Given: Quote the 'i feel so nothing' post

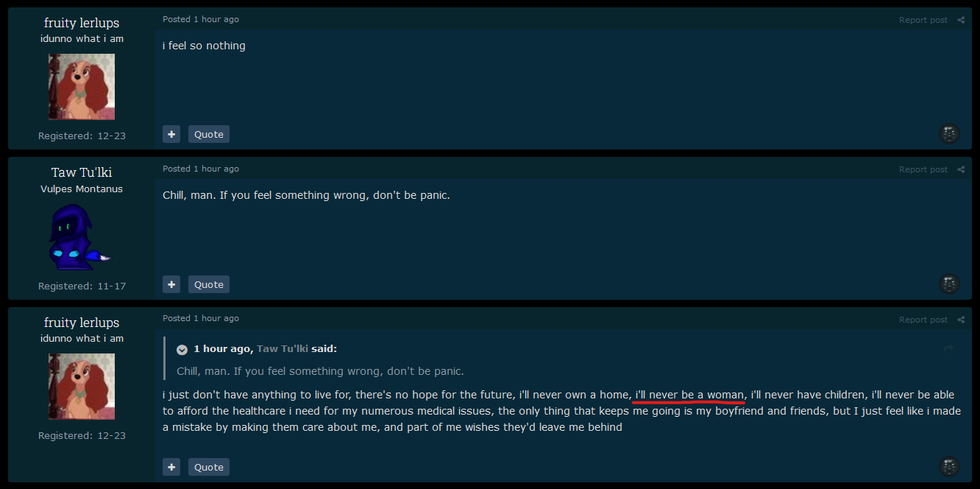Looking at the screenshot, I should 209,134.
